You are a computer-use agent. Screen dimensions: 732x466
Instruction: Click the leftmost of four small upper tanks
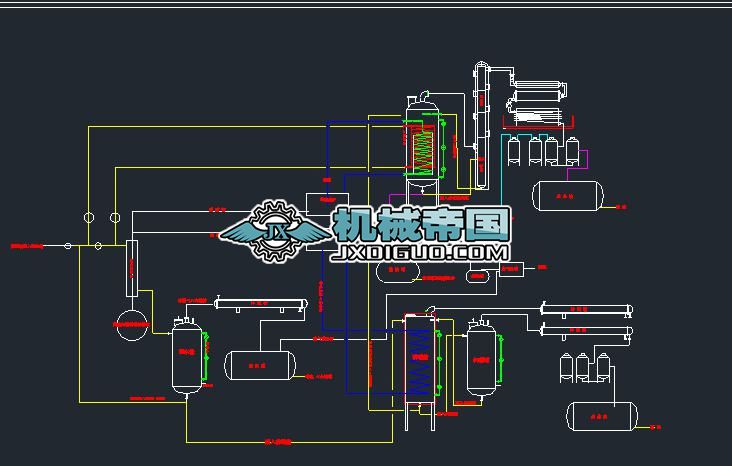coord(515,150)
